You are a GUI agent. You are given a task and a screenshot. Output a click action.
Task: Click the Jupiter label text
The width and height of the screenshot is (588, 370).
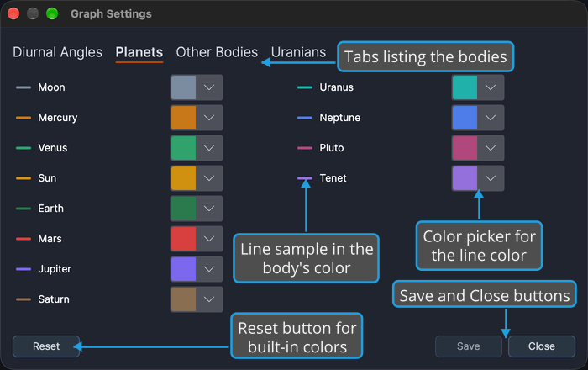click(x=55, y=269)
